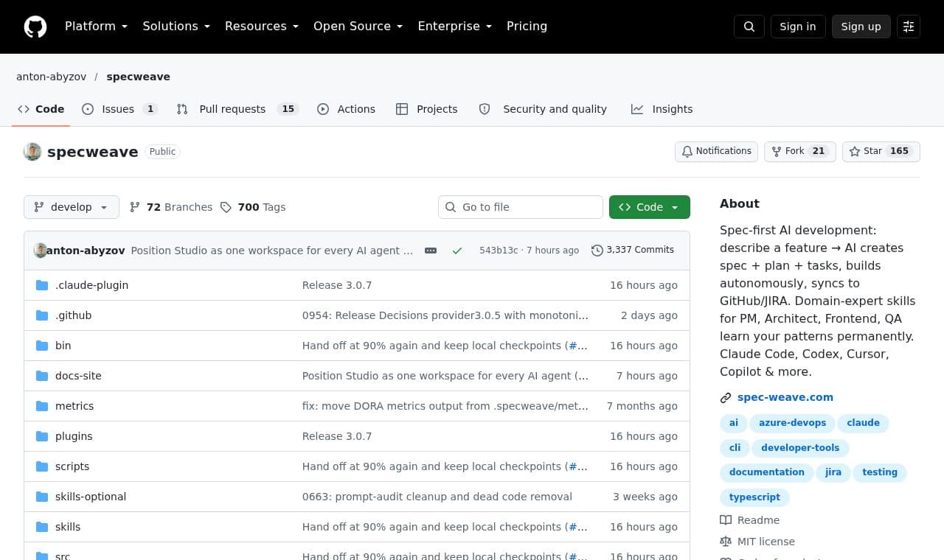This screenshot has width=944, height=560.
Task: Click the Go to file search field
Action: pyautogui.click(x=521, y=207)
